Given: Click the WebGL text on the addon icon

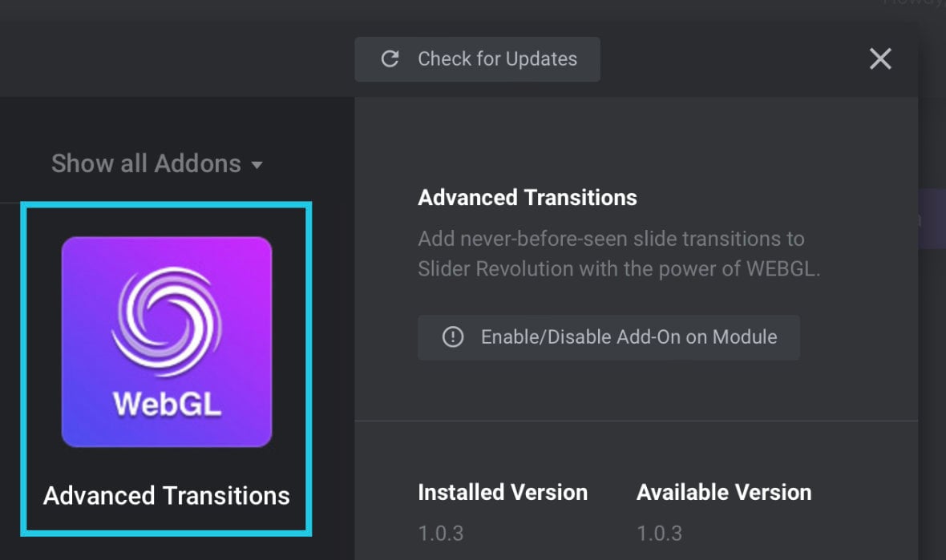Looking at the screenshot, I should click(x=167, y=404).
